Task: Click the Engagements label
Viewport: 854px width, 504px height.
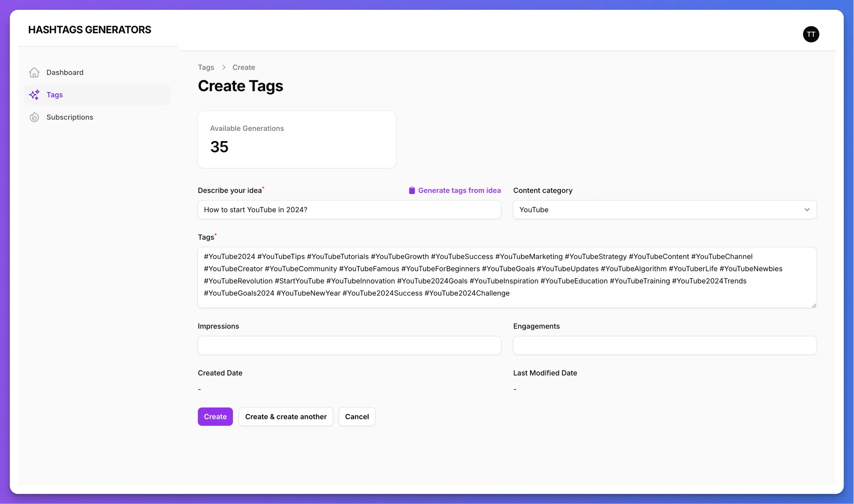Action: 536,326
